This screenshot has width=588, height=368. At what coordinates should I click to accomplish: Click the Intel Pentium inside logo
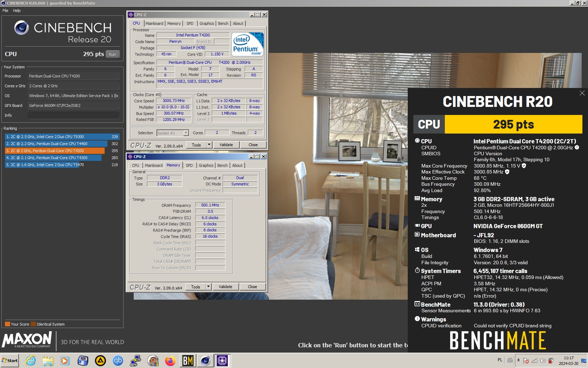pos(248,45)
